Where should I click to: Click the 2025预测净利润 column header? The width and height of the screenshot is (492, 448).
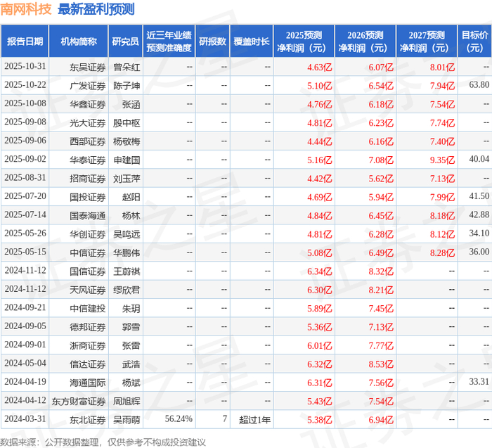point(304,41)
